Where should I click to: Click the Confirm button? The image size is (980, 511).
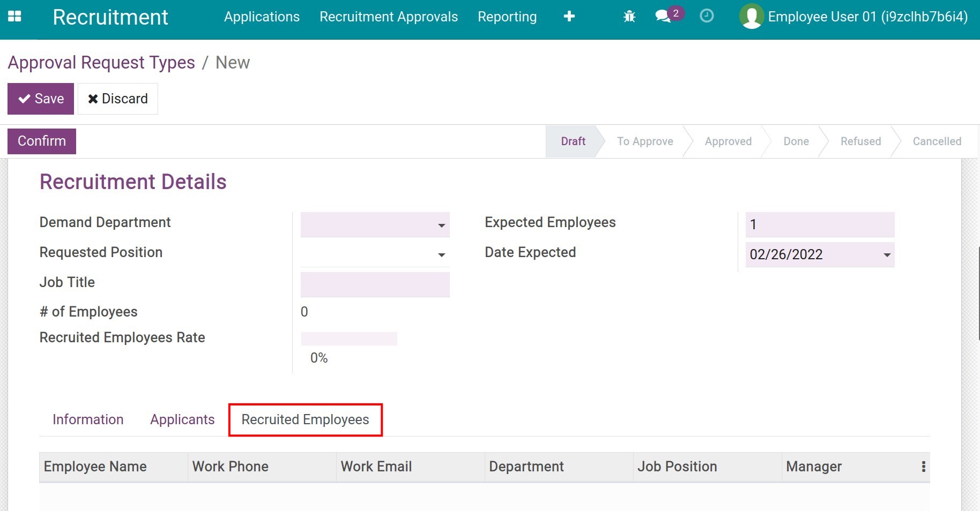point(42,141)
